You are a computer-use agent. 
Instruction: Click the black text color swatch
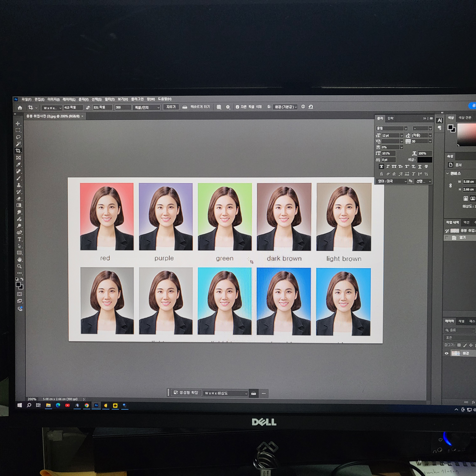[424, 160]
